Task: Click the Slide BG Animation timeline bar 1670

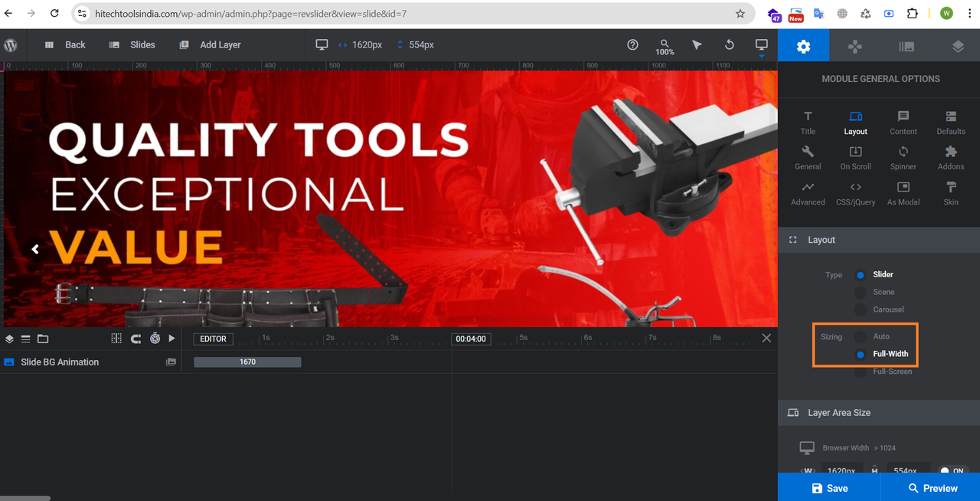Action: click(247, 362)
